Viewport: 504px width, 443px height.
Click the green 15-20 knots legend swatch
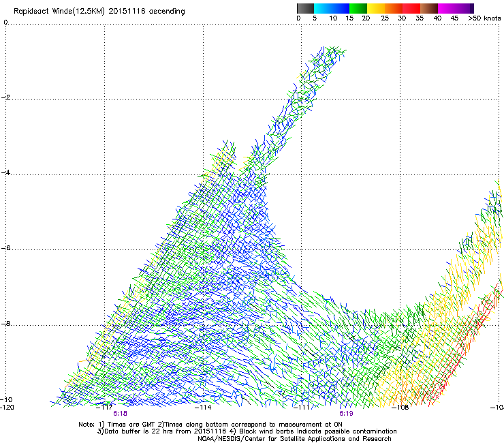pos(358,8)
